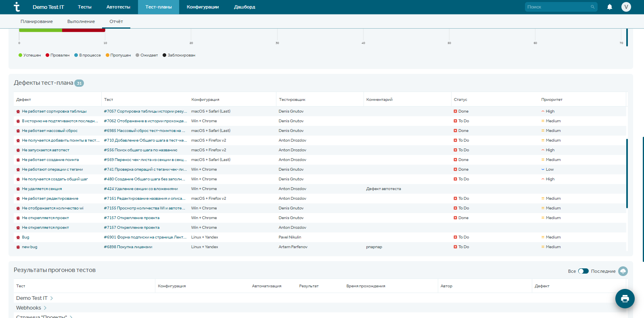Switch to Выполнение tab
Screen dimensions: 644x318
[81, 21]
